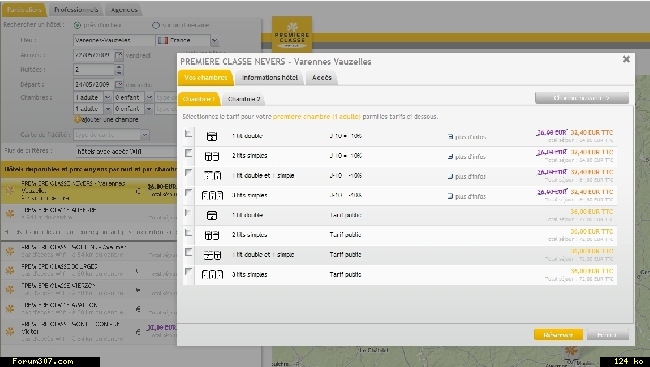Click the Départ date field 24/05/2009
This screenshot has height=367, width=650.
pos(93,84)
